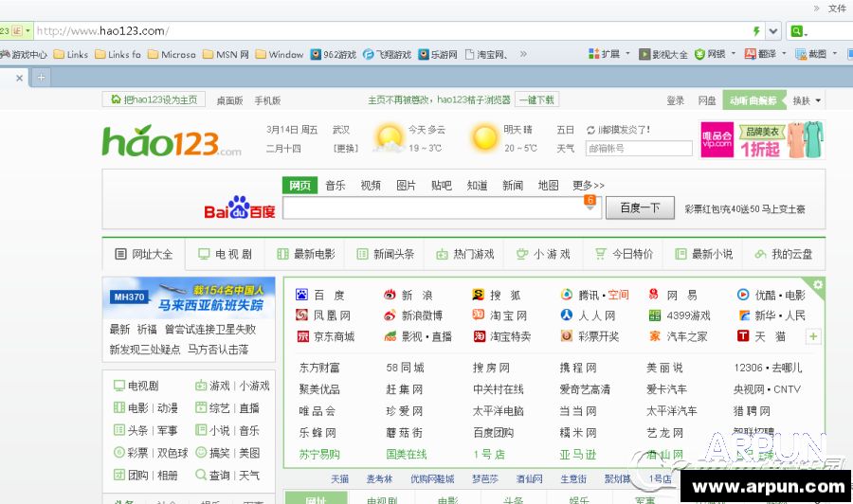The width and height of the screenshot is (853, 504).
Task: Open Baidu search suggestions dropdown arrow
Action: pos(590,208)
